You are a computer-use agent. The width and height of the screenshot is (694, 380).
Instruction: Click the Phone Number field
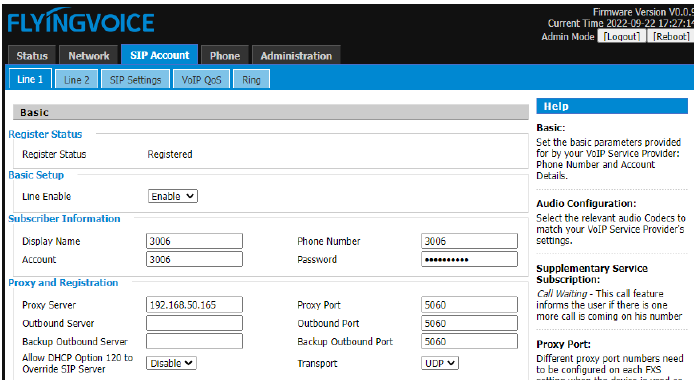[469, 241]
